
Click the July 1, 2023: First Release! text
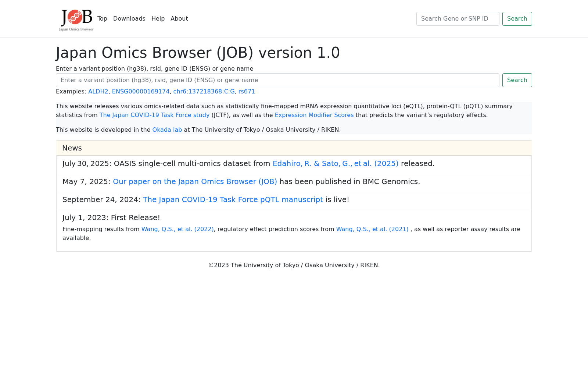tap(111, 217)
